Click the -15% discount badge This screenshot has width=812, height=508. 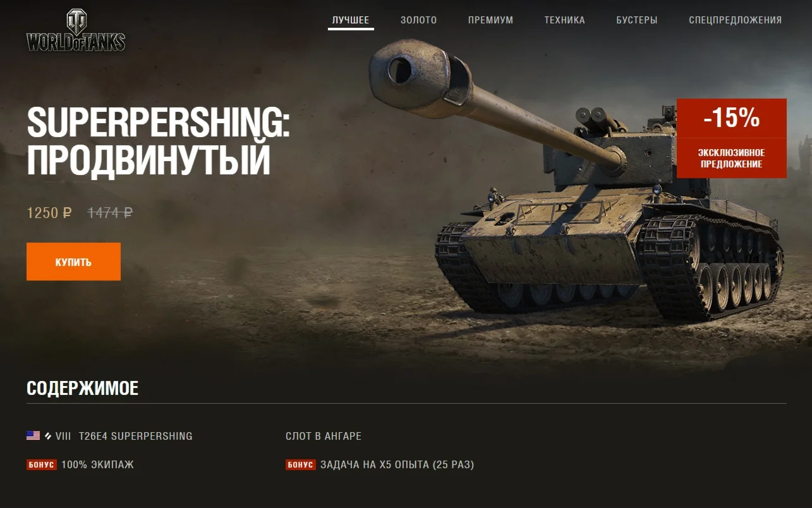click(732, 118)
